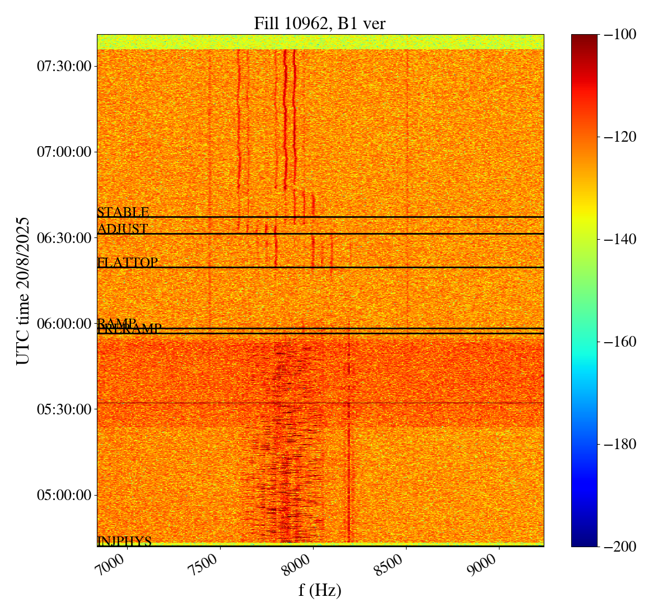Click the FLATTOP marker label
Viewport: 672px width, 616px height.
(127, 262)
